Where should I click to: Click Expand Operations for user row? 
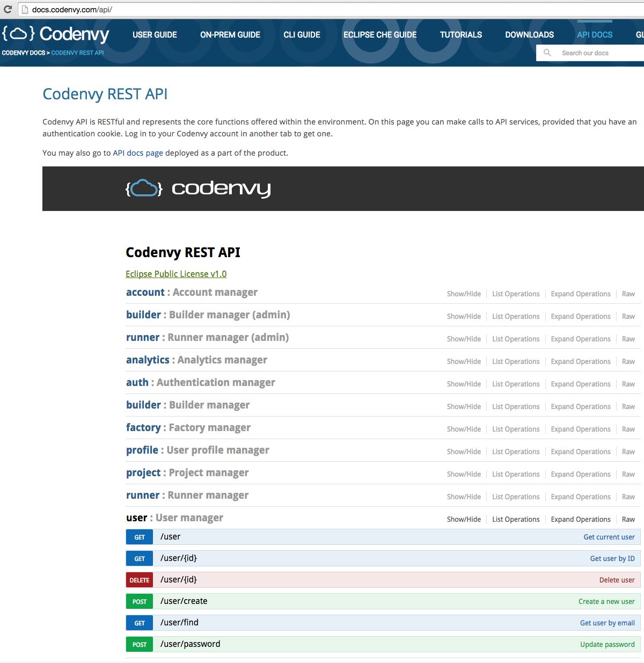[581, 519]
